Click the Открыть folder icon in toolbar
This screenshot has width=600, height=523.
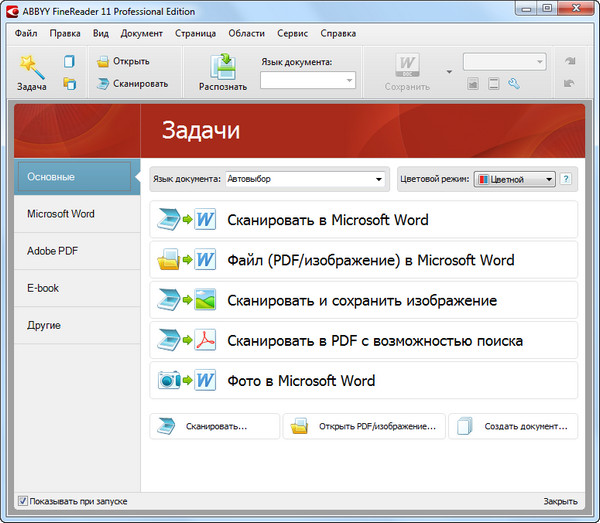point(103,61)
